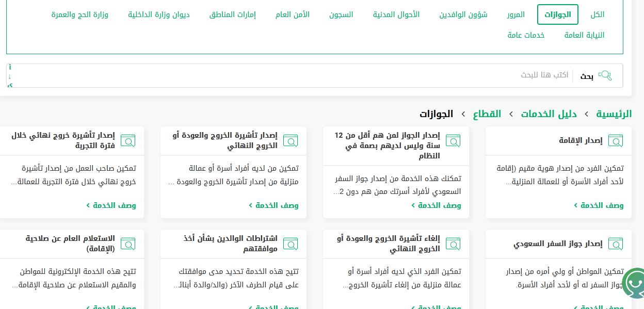Click the icon beside إصدار جواز السفر السعودي
The height and width of the screenshot is (309, 644).
pos(615,243)
